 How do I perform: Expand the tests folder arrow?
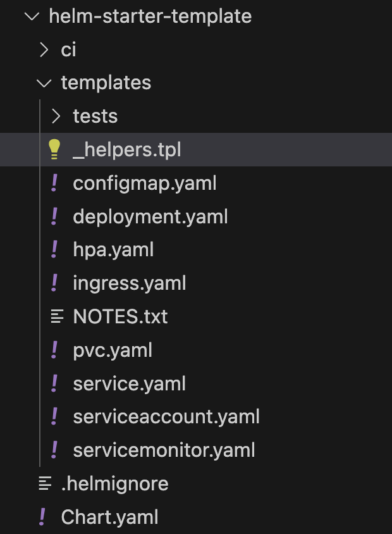click(x=56, y=116)
